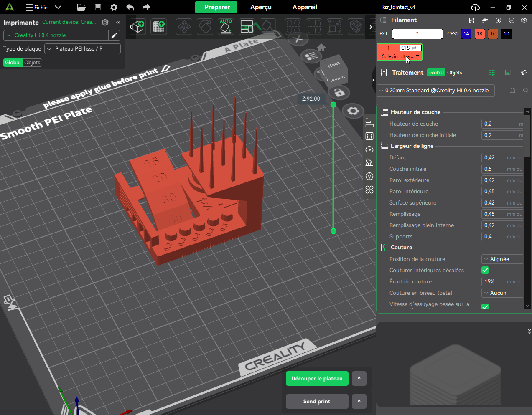Viewport: 532px width, 415px height.
Task: Add a new plate with toolbar icon
Action: point(159,27)
